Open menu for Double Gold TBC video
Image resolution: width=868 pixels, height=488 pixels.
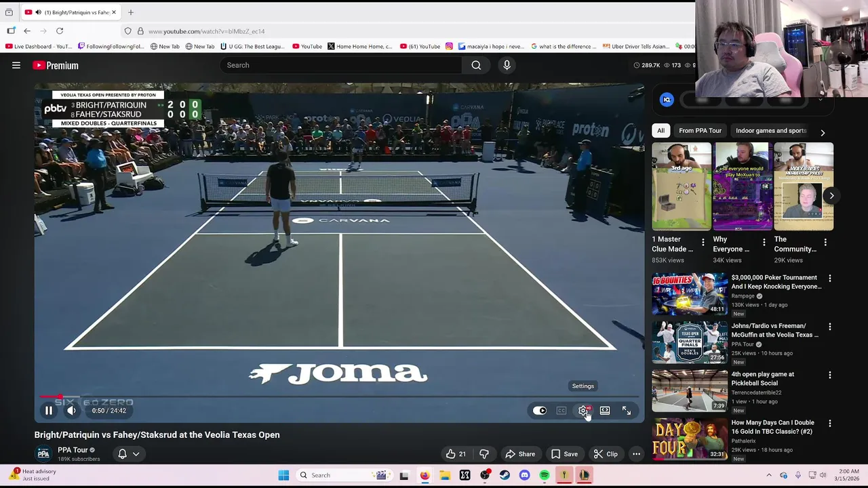[829, 424]
